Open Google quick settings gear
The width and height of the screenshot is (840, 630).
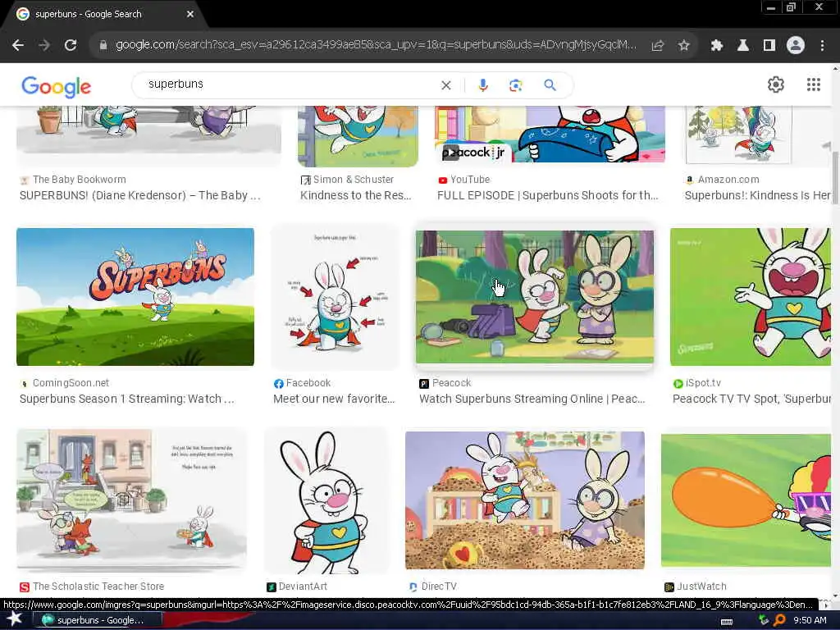pos(776,84)
